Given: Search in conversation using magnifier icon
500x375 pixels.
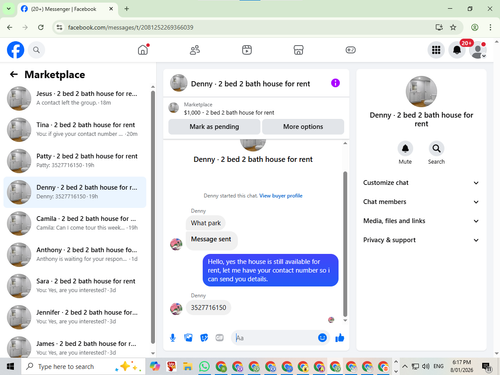Looking at the screenshot, I should 436,149.
